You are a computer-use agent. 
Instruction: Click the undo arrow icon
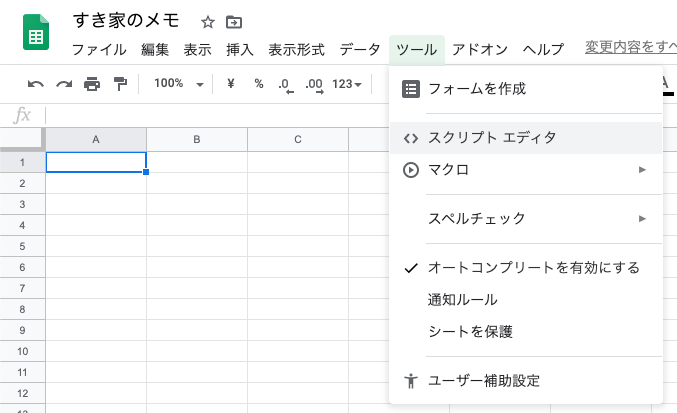35,84
